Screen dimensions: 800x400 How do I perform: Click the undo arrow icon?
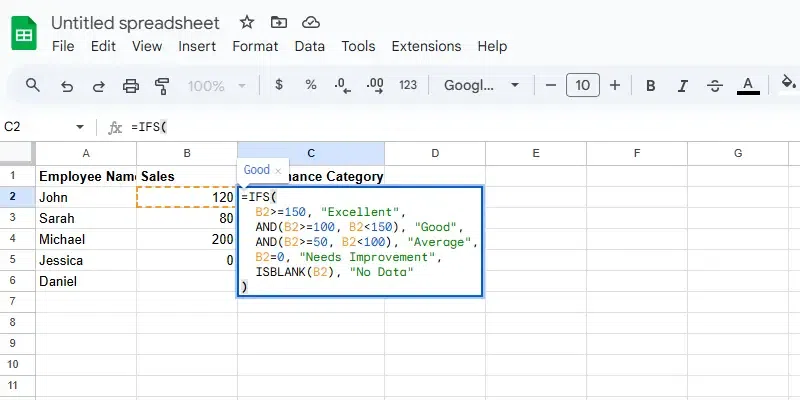67,85
